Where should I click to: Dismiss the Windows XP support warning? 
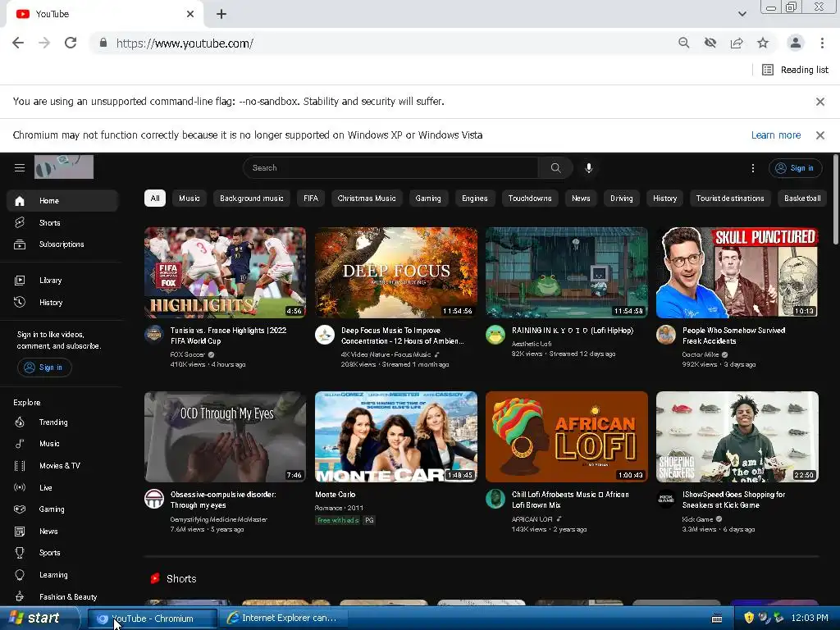819,135
